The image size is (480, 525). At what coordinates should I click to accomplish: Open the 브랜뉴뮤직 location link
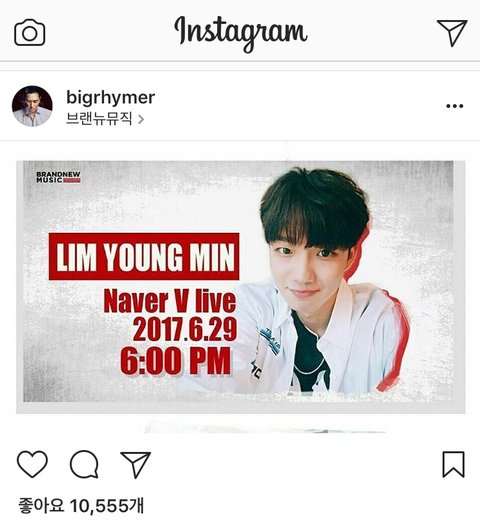99,119
